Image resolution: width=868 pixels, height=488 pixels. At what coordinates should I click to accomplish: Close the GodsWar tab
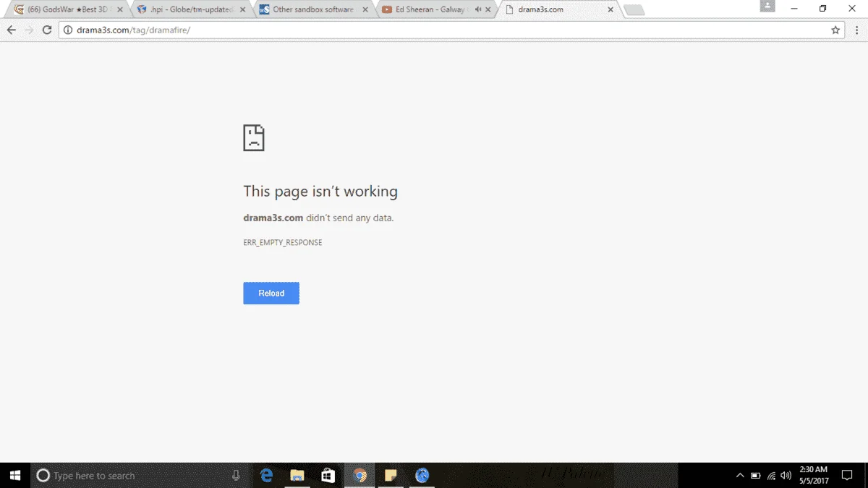[120, 9]
